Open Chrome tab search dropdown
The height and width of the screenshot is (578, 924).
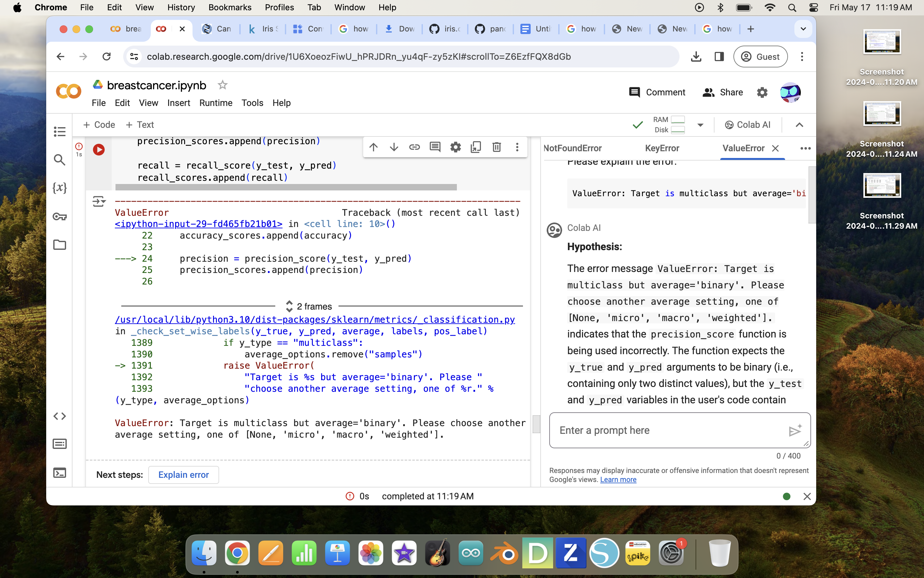coord(803,29)
